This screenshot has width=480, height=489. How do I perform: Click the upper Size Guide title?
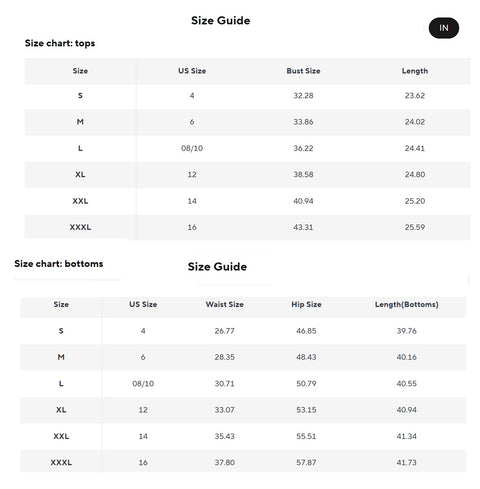221,21
